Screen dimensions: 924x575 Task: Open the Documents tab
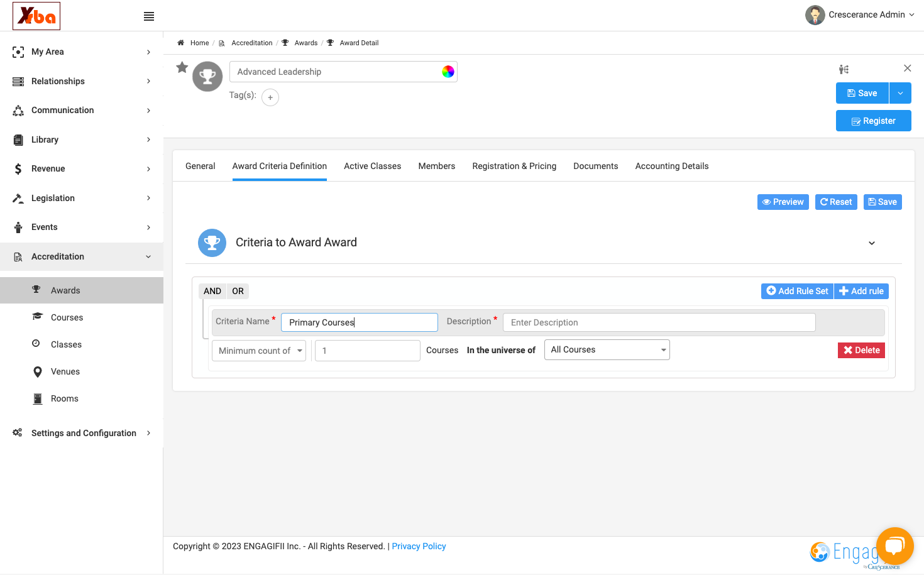click(596, 166)
